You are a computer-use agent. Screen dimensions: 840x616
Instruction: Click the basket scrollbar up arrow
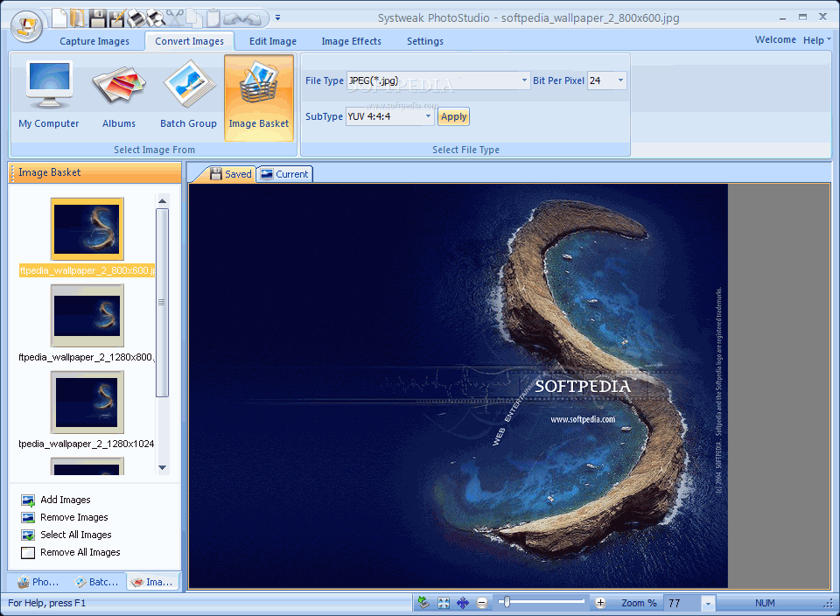click(x=163, y=201)
